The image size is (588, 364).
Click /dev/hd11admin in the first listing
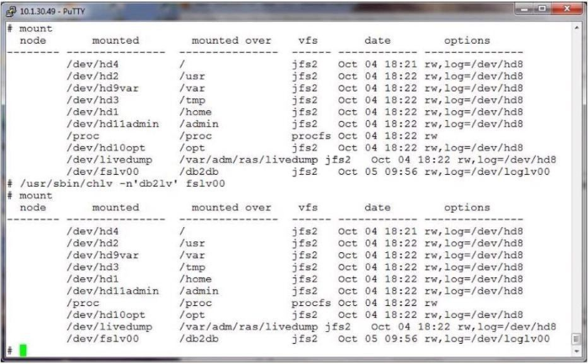[113, 124]
